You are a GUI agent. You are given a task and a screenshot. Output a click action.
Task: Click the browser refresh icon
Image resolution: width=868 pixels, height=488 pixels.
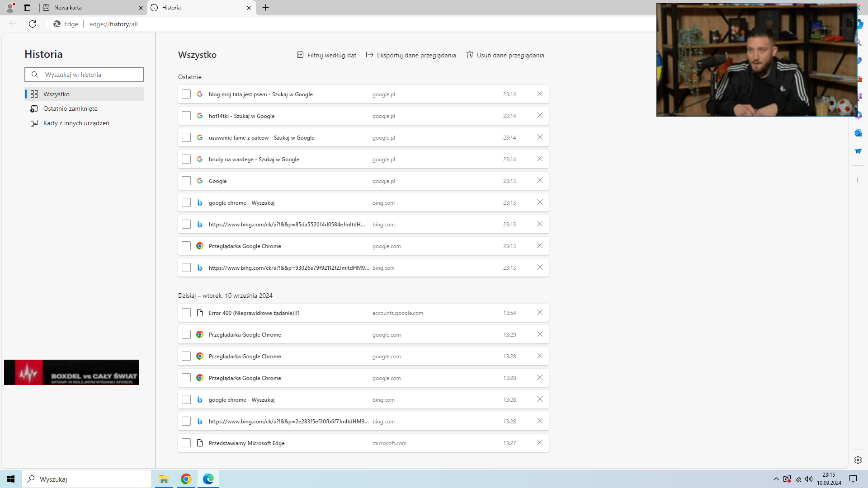(x=33, y=24)
